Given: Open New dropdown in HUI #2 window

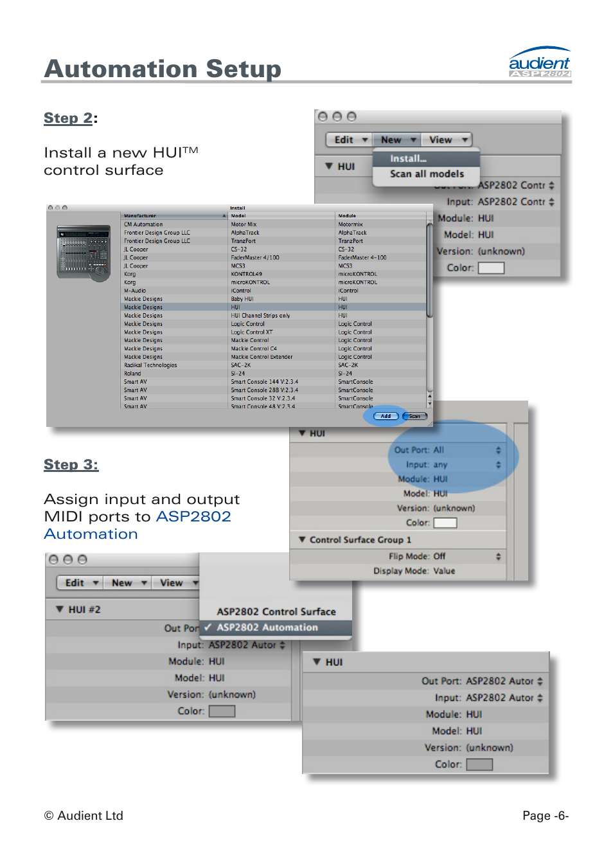Looking at the screenshot, I should (x=127, y=583).
